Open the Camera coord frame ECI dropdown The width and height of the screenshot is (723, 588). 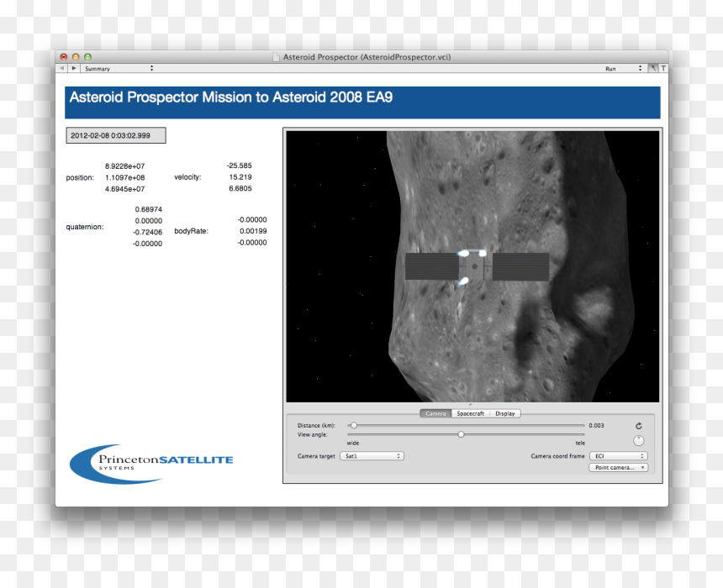coord(618,456)
